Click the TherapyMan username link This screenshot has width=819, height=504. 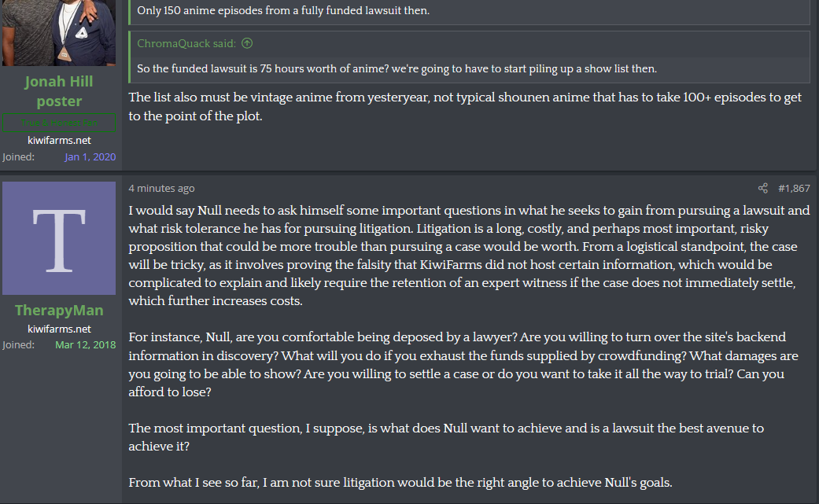point(59,311)
